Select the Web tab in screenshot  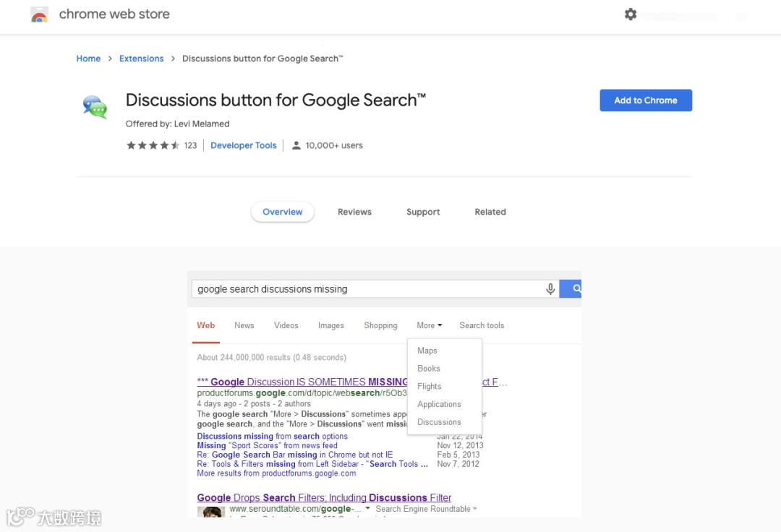[x=205, y=325]
